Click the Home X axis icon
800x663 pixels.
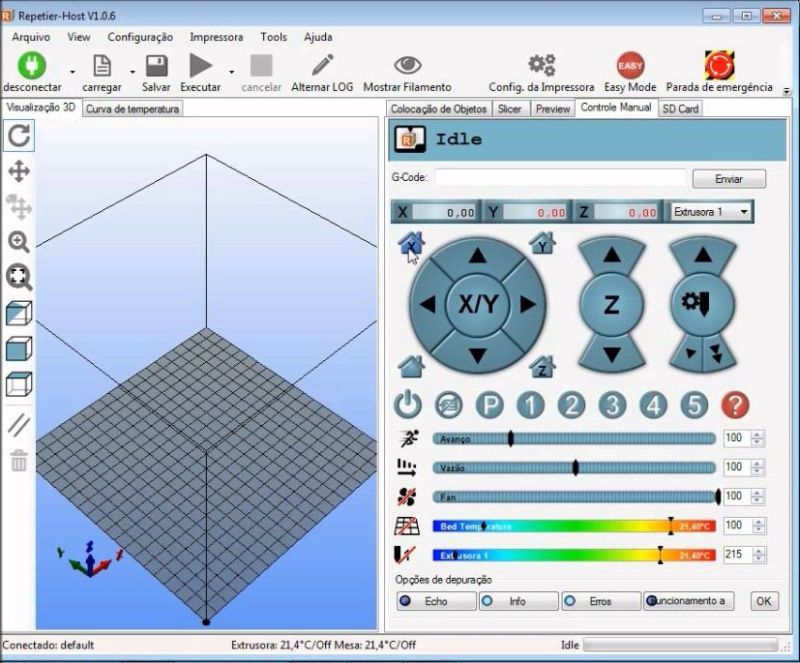[x=411, y=243]
